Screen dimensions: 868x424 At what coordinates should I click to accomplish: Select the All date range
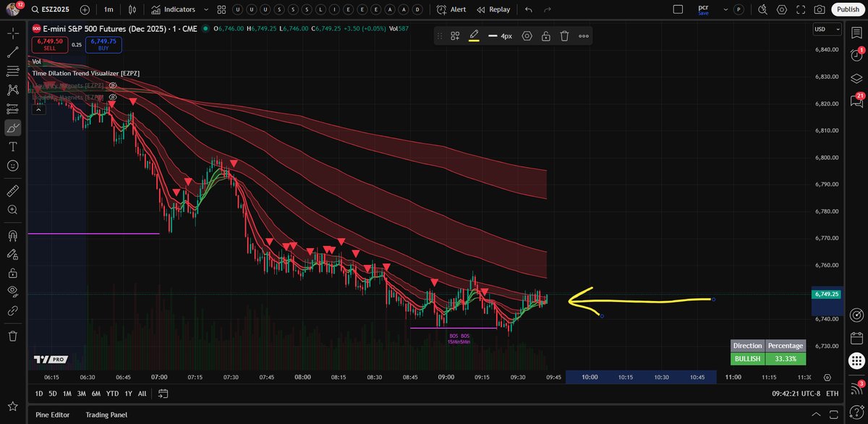coord(142,394)
